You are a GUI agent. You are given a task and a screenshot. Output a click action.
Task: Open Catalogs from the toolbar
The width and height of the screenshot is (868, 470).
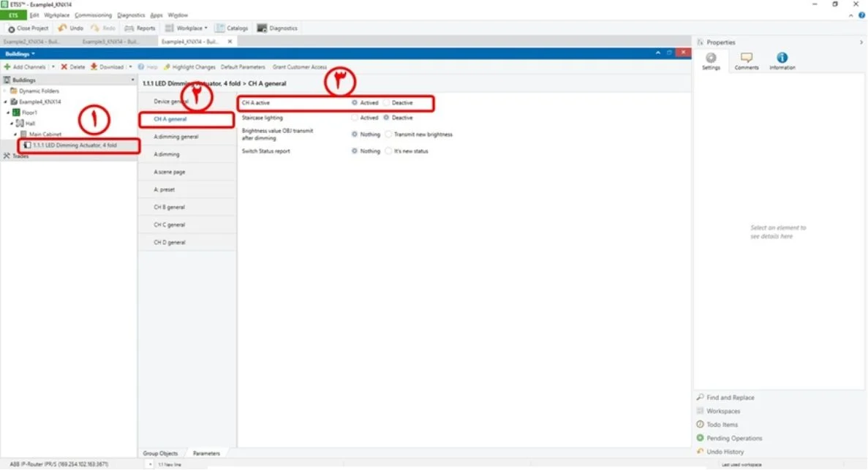pos(232,29)
